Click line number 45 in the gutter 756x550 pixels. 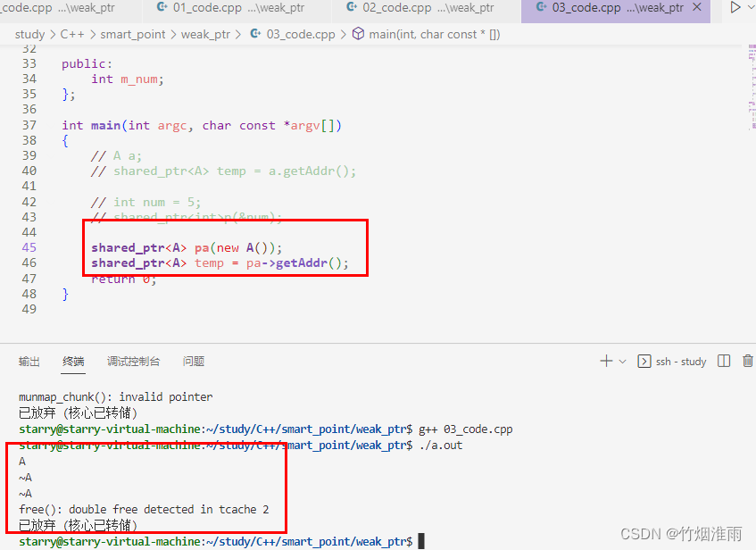tap(29, 247)
